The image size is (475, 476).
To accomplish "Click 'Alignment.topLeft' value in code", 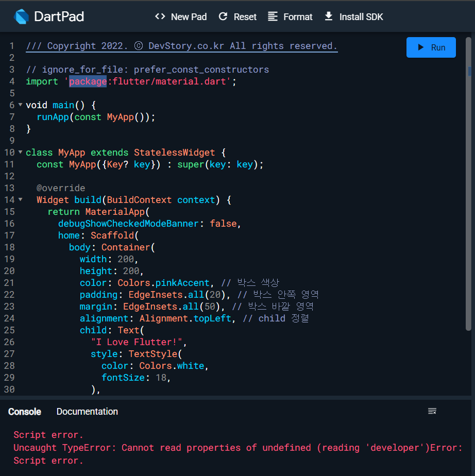I will click(x=185, y=318).
